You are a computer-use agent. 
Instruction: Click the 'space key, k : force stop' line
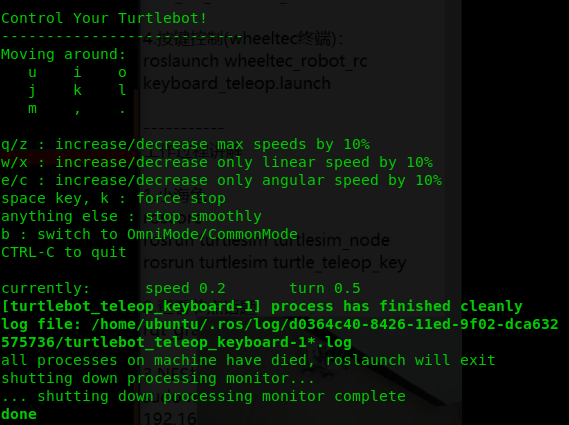[113, 199]
